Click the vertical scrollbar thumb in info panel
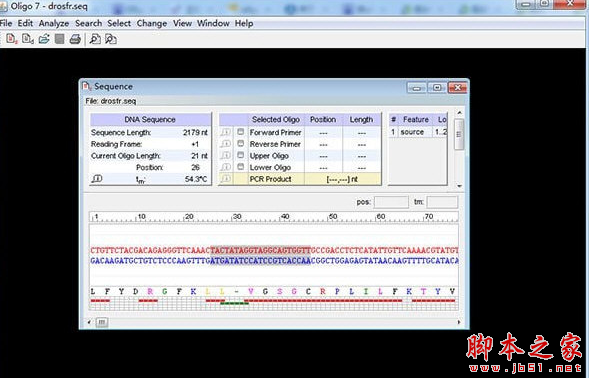The height and width of the screenshot is (378, 589). pyautogui.click(x=459, y=134)
